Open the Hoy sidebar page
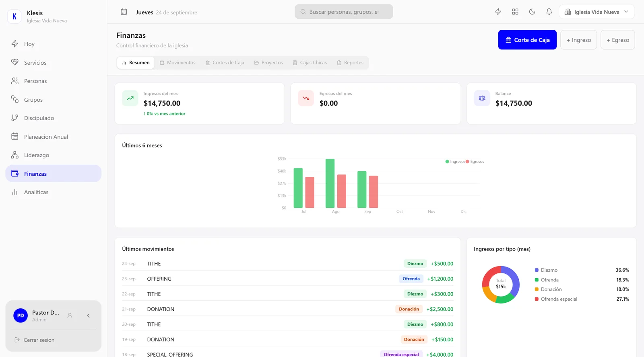Image resolution: width=644 pixels, height=357 pixels. click(53, 44)
